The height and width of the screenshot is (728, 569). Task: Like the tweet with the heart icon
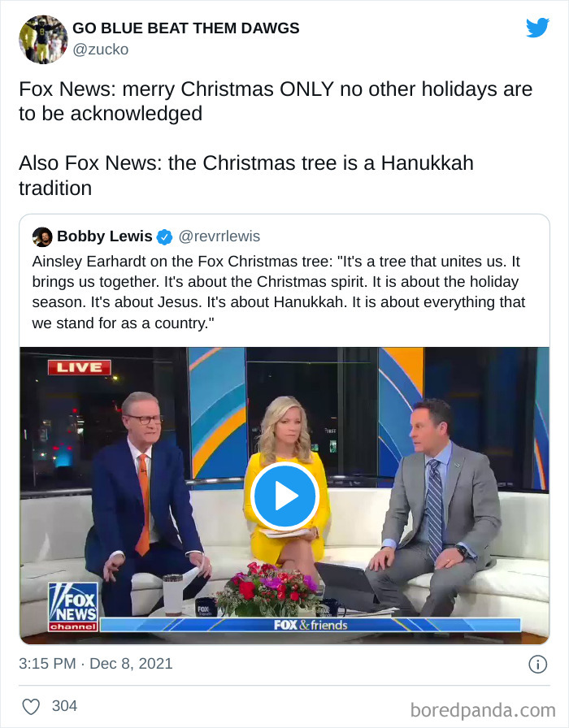pos(31,707)
